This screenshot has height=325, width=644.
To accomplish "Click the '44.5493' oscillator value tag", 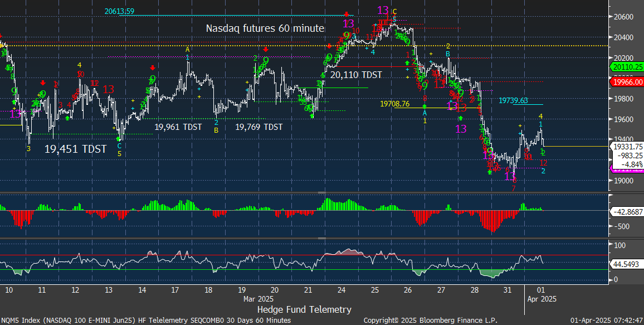I will click(x=627, y=265).
